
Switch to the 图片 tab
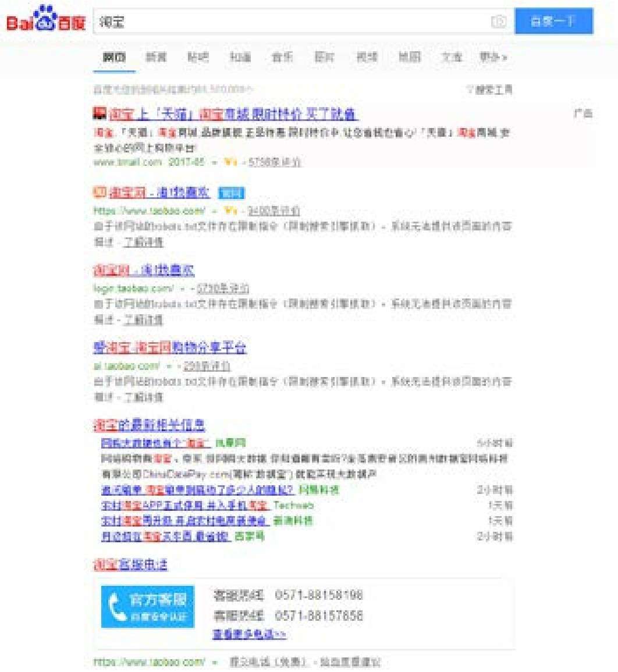tap(324, 57)
